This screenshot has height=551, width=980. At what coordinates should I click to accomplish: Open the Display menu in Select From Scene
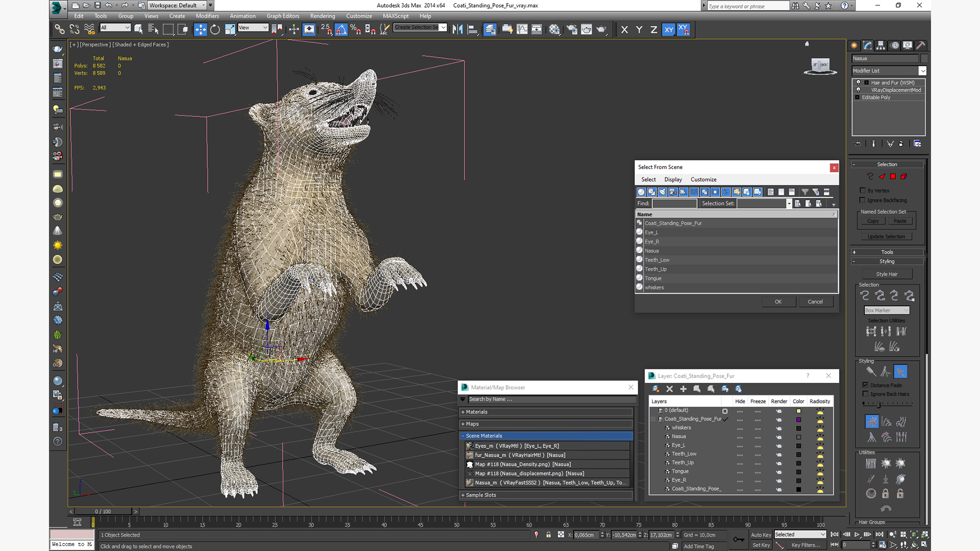[673, 180]
